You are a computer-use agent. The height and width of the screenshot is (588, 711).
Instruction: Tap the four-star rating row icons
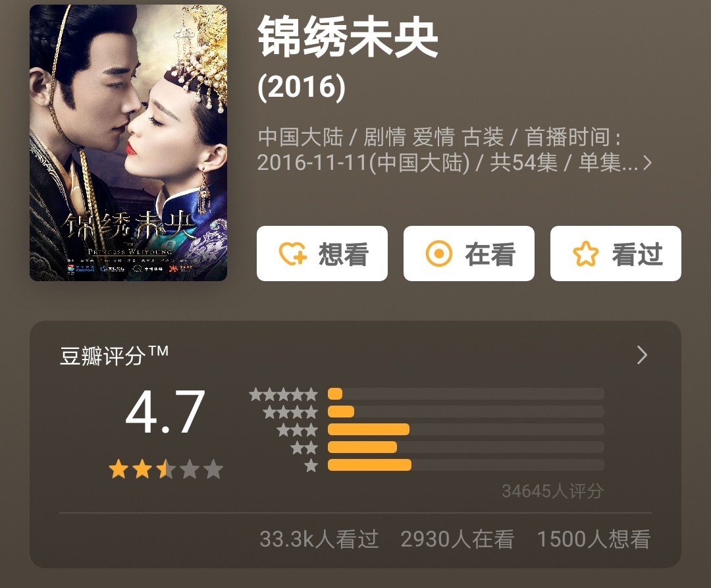pyautogui.click(x=290, y=412)
